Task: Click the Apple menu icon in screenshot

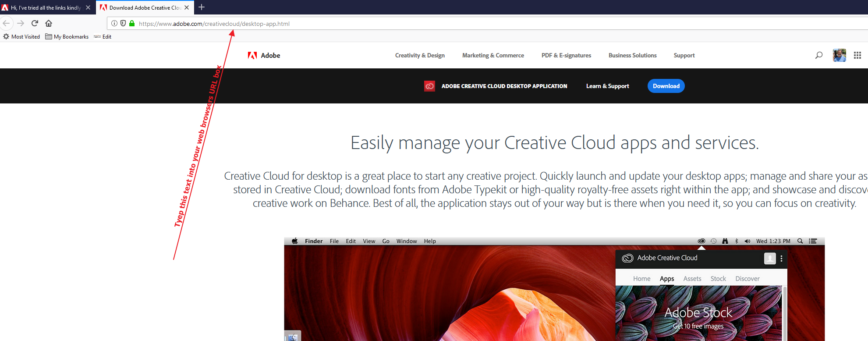Action: 295,241
